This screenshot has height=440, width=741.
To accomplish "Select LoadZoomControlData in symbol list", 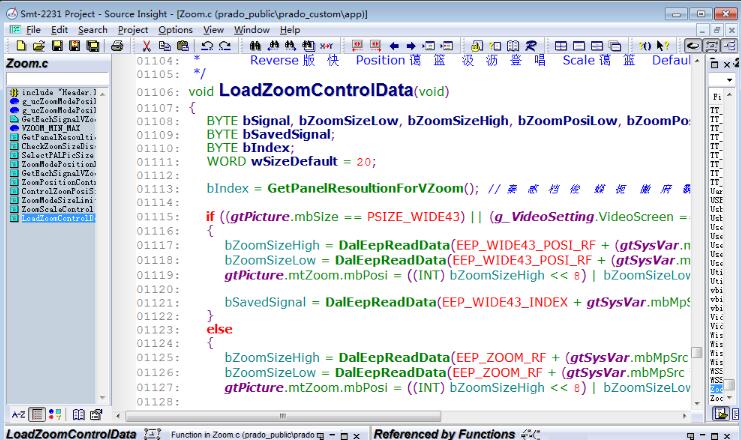I will [58, 217].
